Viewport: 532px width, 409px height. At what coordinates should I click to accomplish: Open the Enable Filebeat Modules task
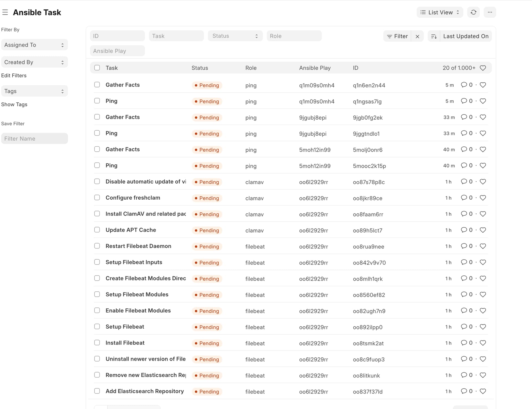click(x=138, y=311)
